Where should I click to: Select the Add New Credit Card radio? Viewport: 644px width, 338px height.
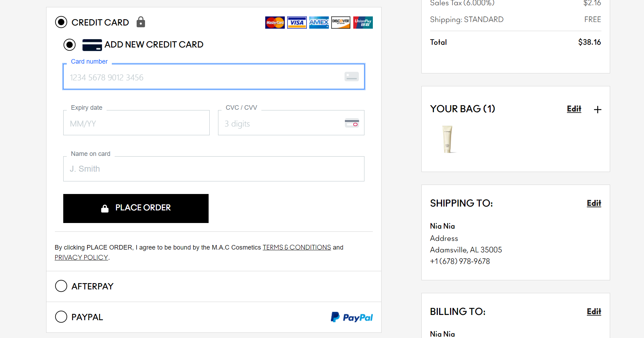tap(70, 45)
